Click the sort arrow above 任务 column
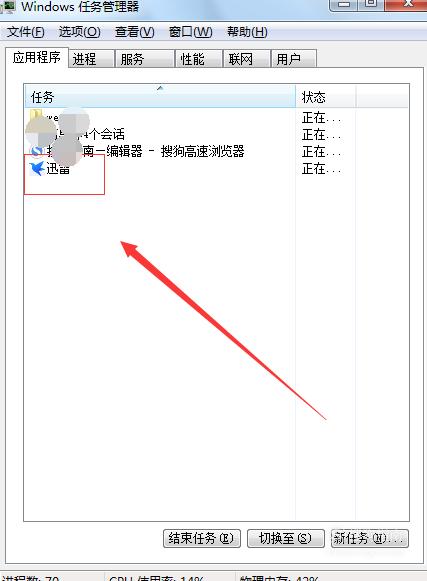 (x=160, y=88)
